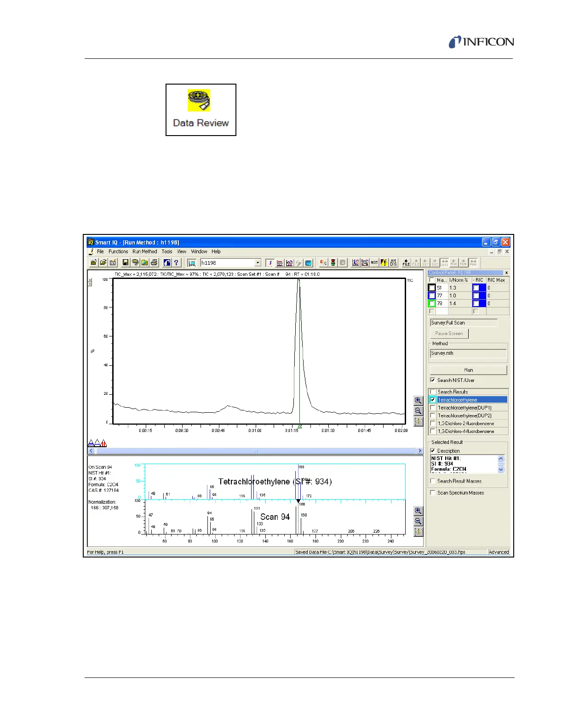Click the printer toolbar icon
The width and height of the screenshot is (562, 728).
154,262
